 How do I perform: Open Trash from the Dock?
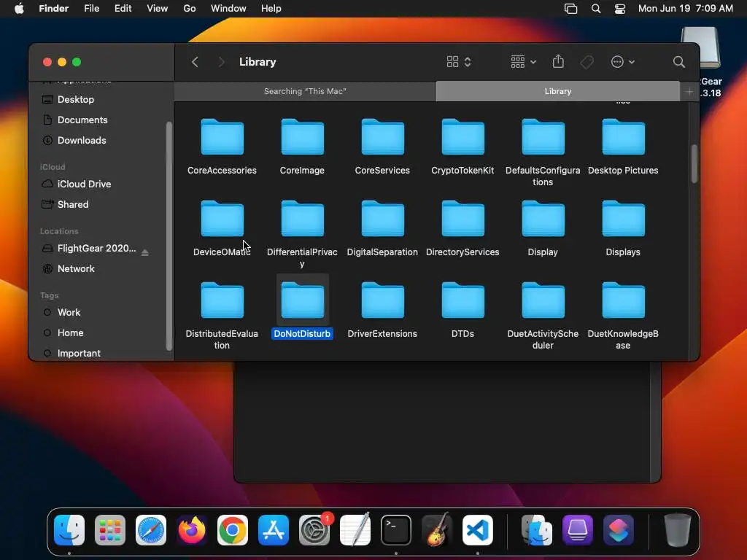(x=677, y=530)
